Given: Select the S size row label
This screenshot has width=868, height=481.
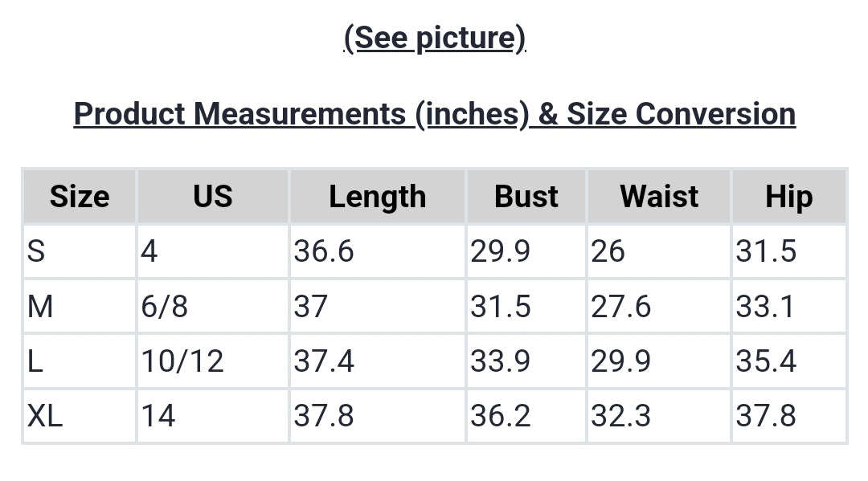Looking at the screenshot, I should 37,251.
